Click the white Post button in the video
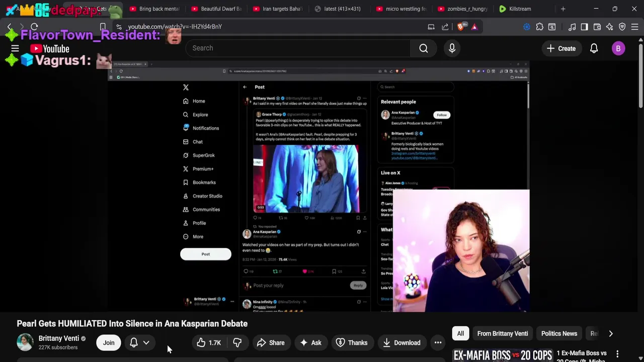The width and height of the screenshot is (644, 362). point(206,254)
